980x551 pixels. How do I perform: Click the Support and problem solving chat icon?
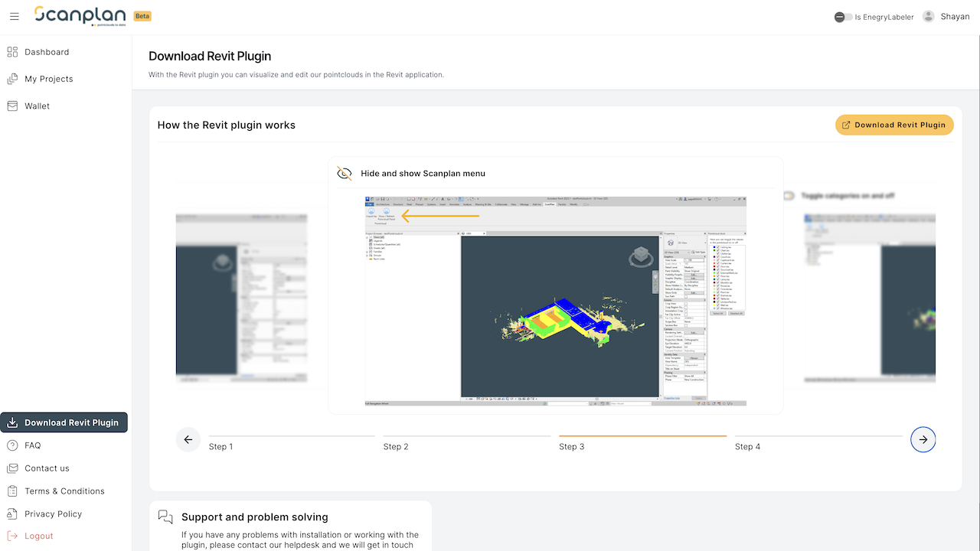pos(165,517)
